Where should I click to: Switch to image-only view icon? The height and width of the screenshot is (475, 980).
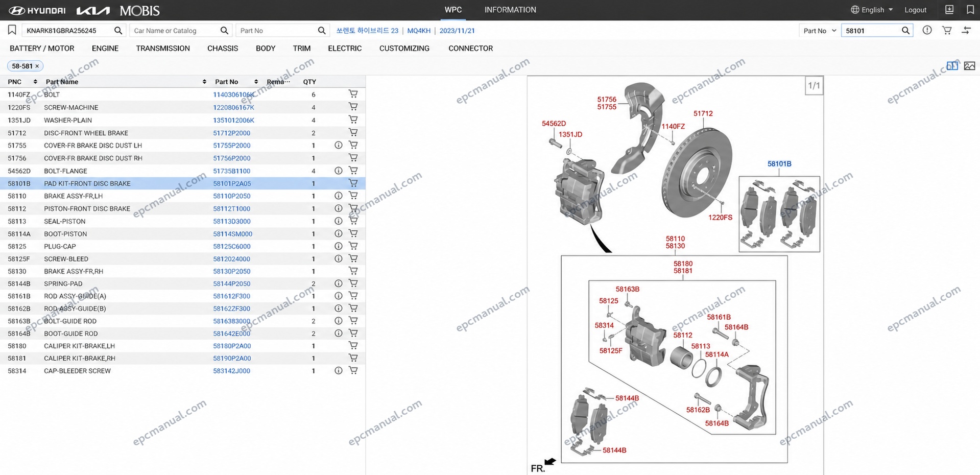tap(969, 66)
